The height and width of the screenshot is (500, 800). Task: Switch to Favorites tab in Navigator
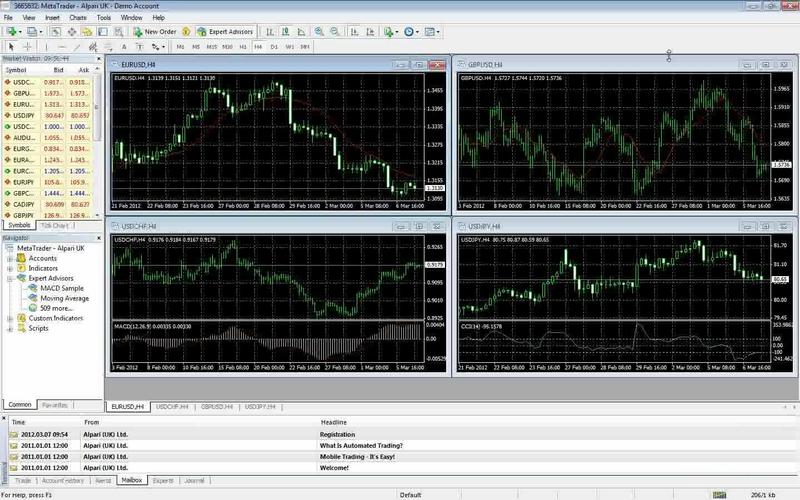point(55,405)
